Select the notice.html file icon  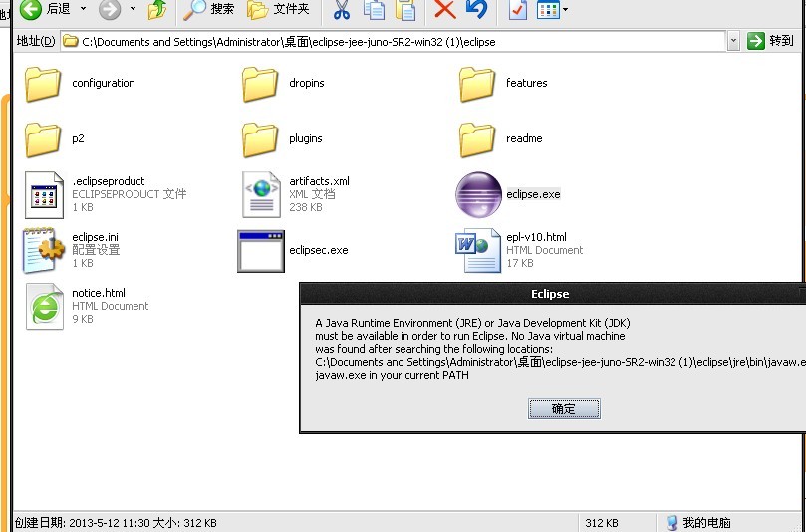pos(45,307)
